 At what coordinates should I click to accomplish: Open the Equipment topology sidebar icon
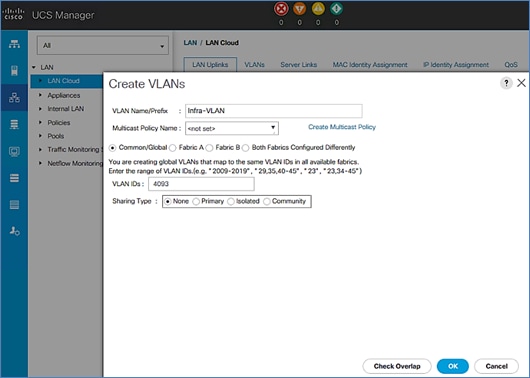pyautogui.click(x=14, y=44)
